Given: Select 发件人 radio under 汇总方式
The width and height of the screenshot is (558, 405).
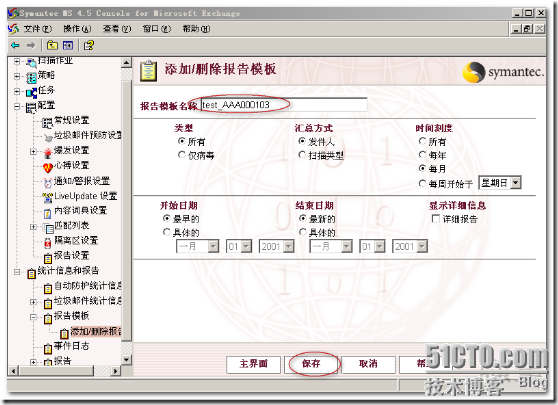Looking at the screenshot, I should coord(302,141).
